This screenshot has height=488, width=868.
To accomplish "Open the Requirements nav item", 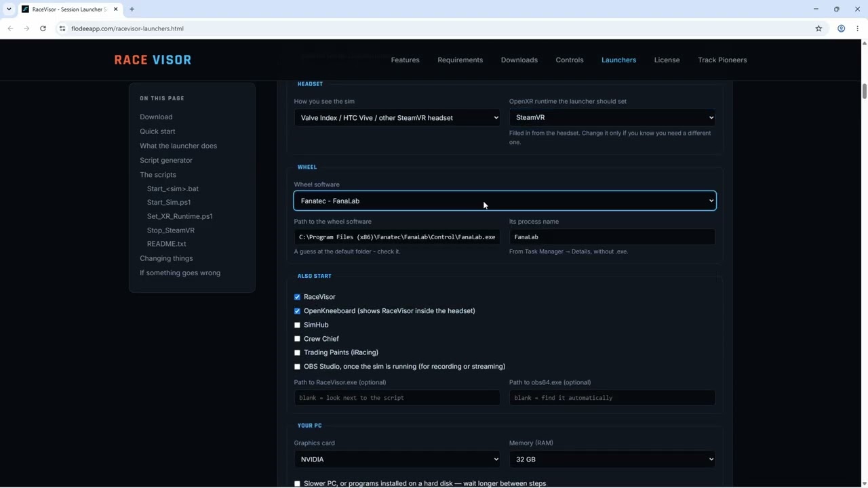I will click(x=460, y=60).
